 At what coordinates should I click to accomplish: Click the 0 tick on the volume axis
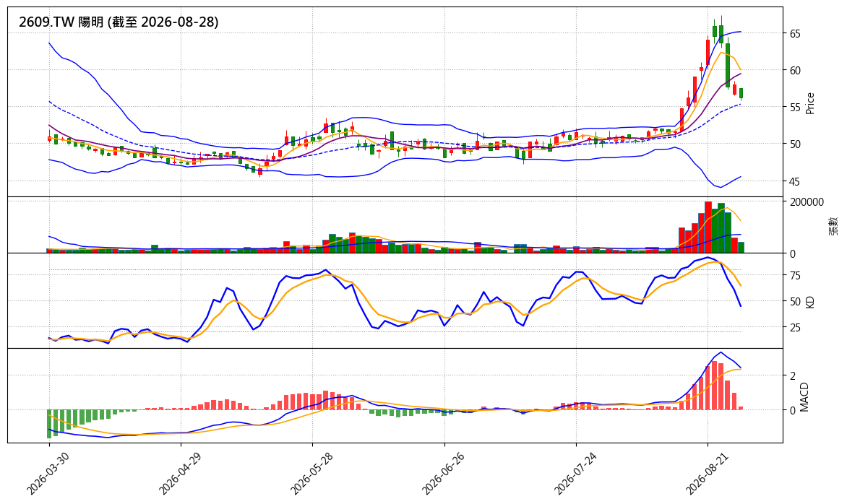click(793, 253)
